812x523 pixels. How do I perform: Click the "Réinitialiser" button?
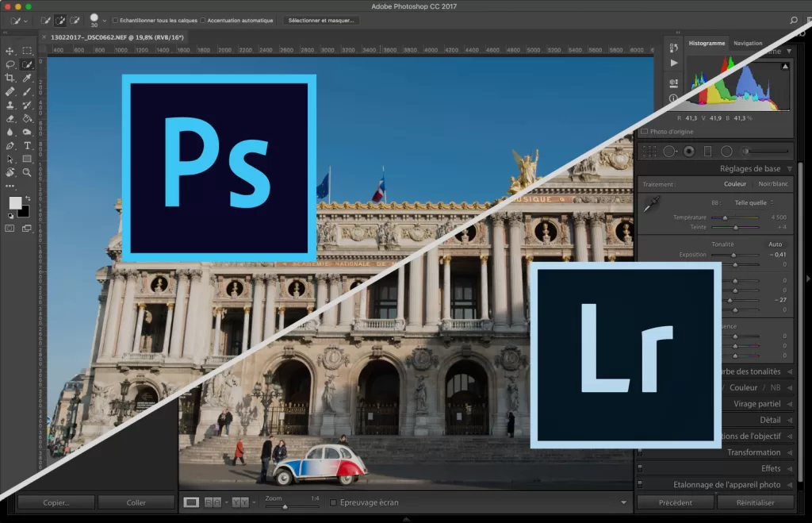(x=755, y=502)
